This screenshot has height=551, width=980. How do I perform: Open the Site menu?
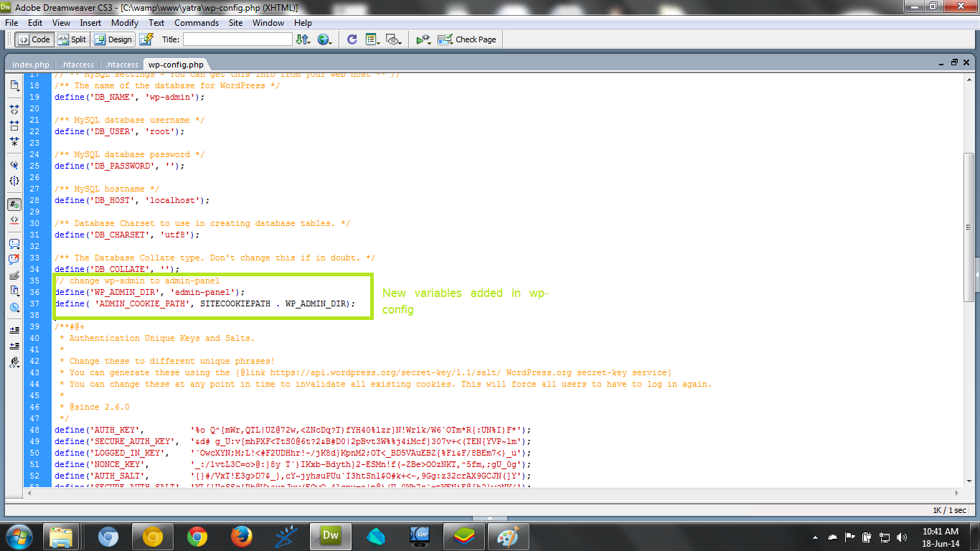(236, 23)
